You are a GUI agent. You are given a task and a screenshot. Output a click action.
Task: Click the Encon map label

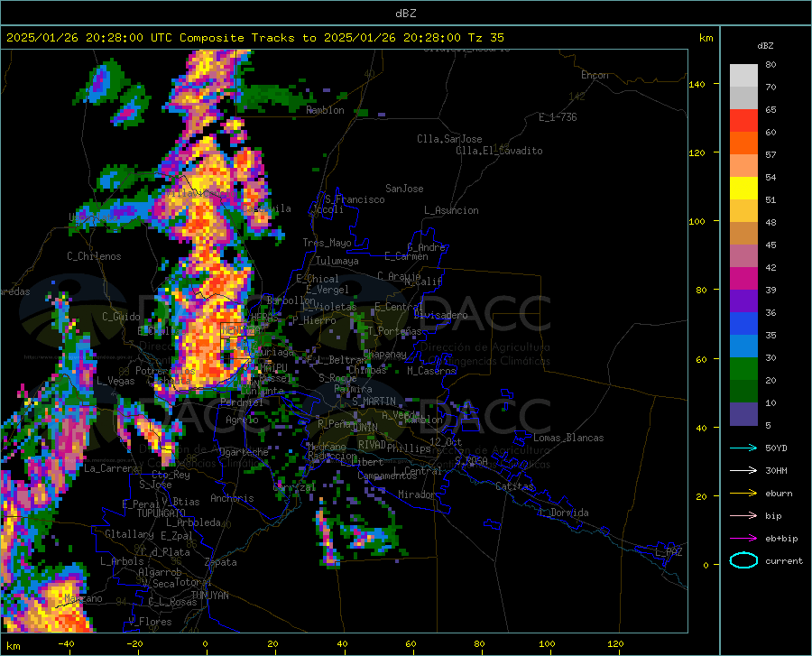pos(595,75)
